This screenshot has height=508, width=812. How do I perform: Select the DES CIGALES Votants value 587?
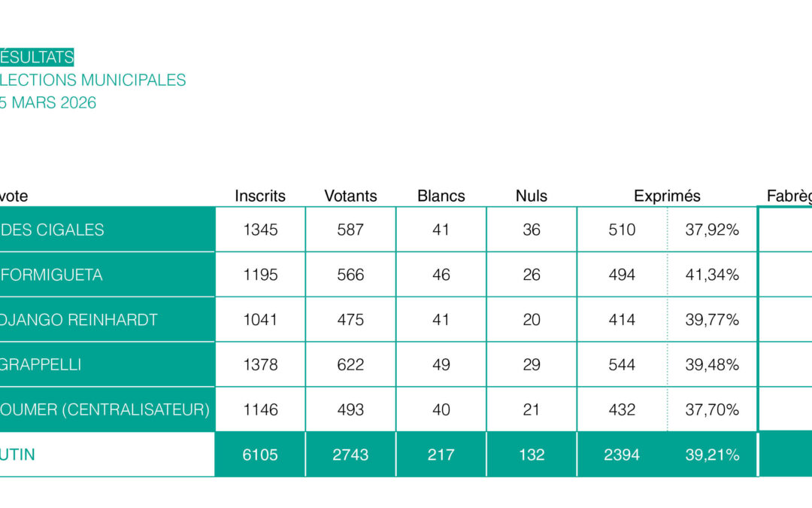point(350,230)
